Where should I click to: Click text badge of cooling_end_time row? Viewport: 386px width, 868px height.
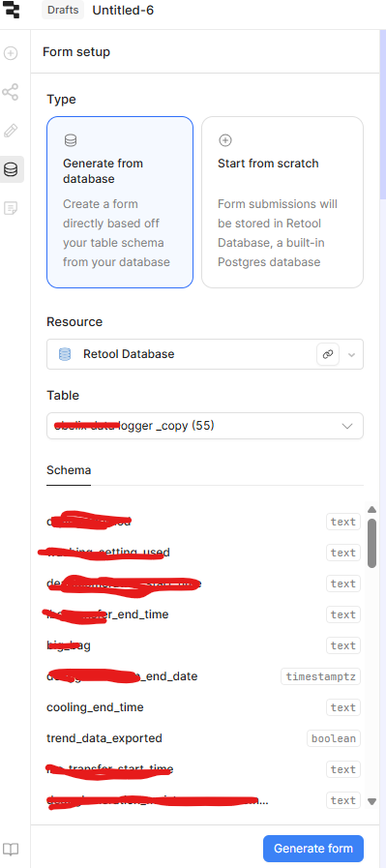[x=343, y=707]
